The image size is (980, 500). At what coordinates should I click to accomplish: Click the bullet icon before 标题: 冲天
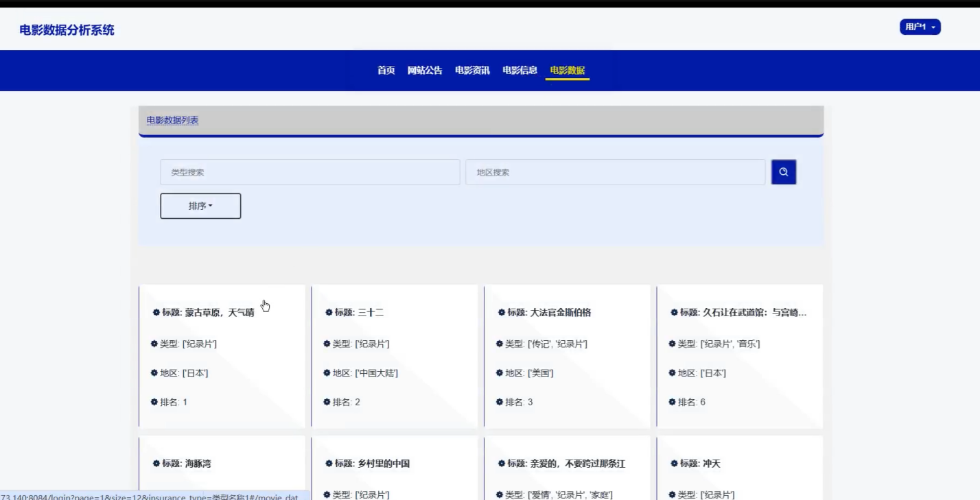click(x=674, y=463)
